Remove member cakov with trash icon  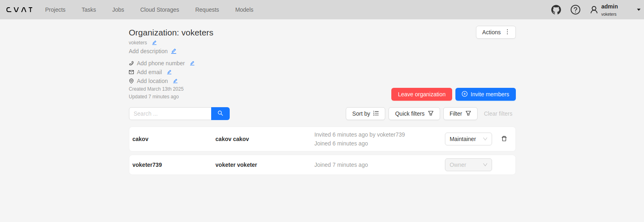pos(504,139)
